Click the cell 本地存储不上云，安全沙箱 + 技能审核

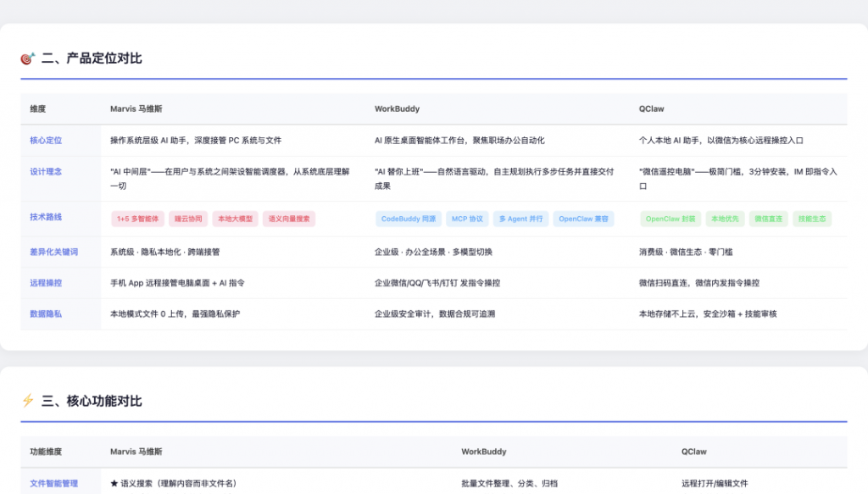(708, 314)
